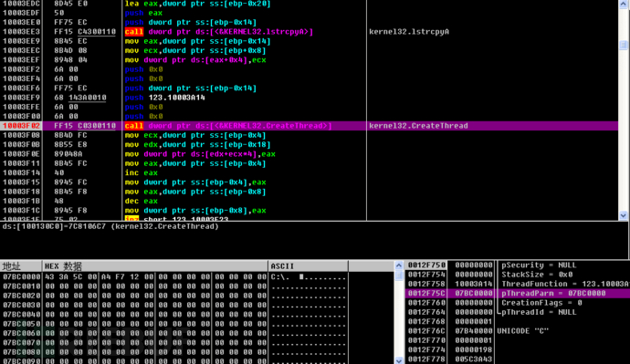Select address 10003EF2 push row

[x=21, y=69]
